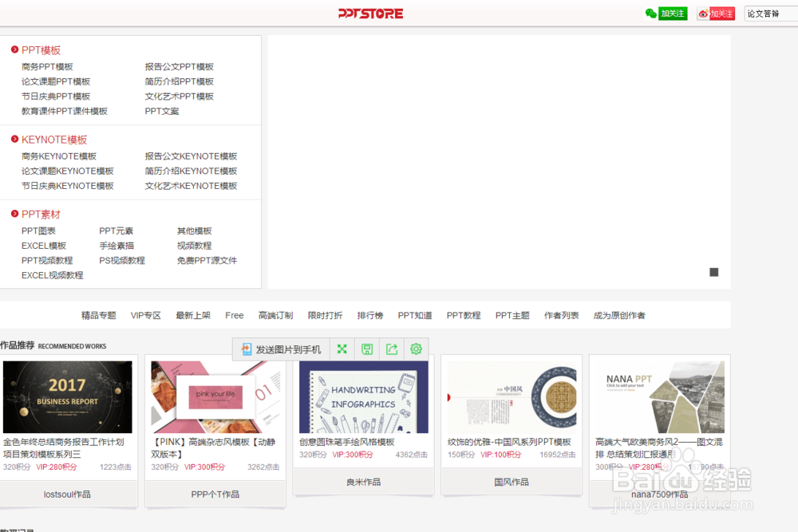
Task: Click the red arrow beside KEYNOTE模板
Action: (14, 139)
